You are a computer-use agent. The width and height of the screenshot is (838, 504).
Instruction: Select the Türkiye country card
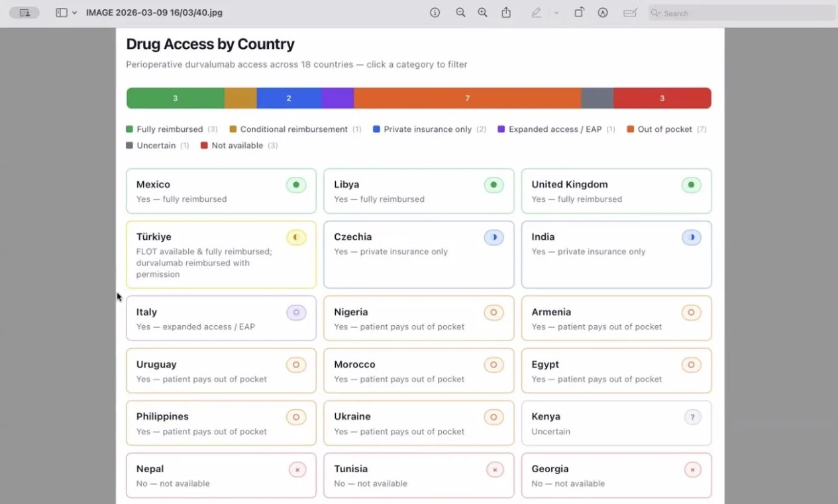click(x=221, y=255)
